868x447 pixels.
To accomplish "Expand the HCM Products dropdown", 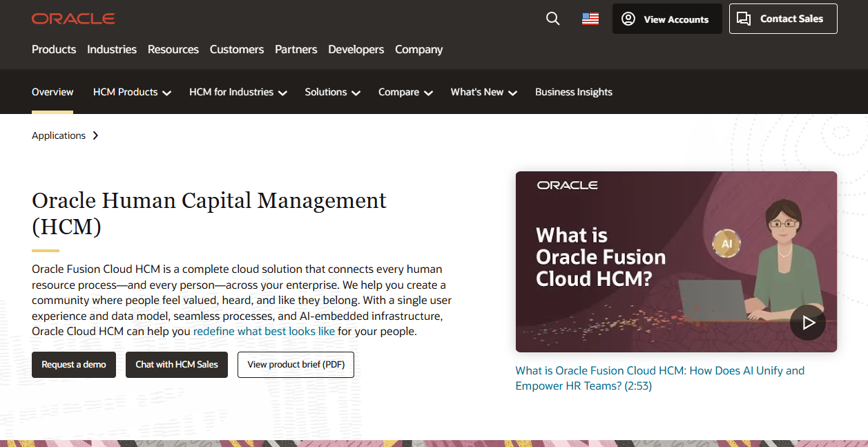I will pyautogui.click(x=132, y=91).
